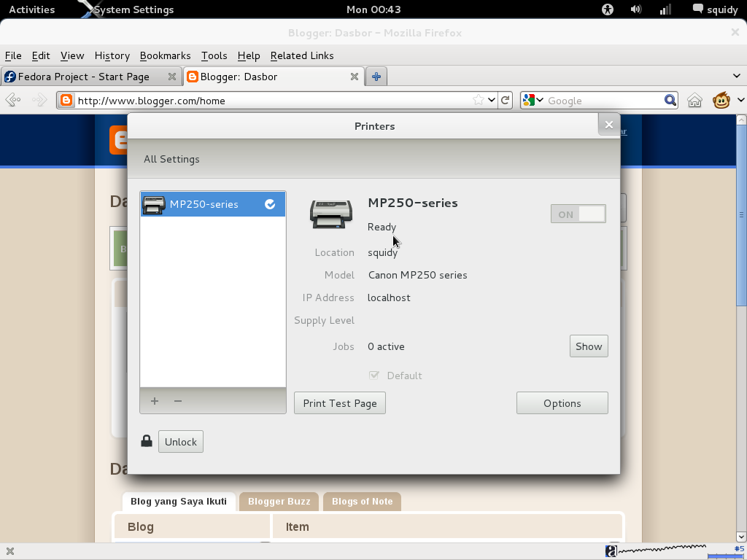Expand the list all tabs arrow
The width and height of the screenshot is (747, 560).
pyautogui.click(x=737, y=76)
